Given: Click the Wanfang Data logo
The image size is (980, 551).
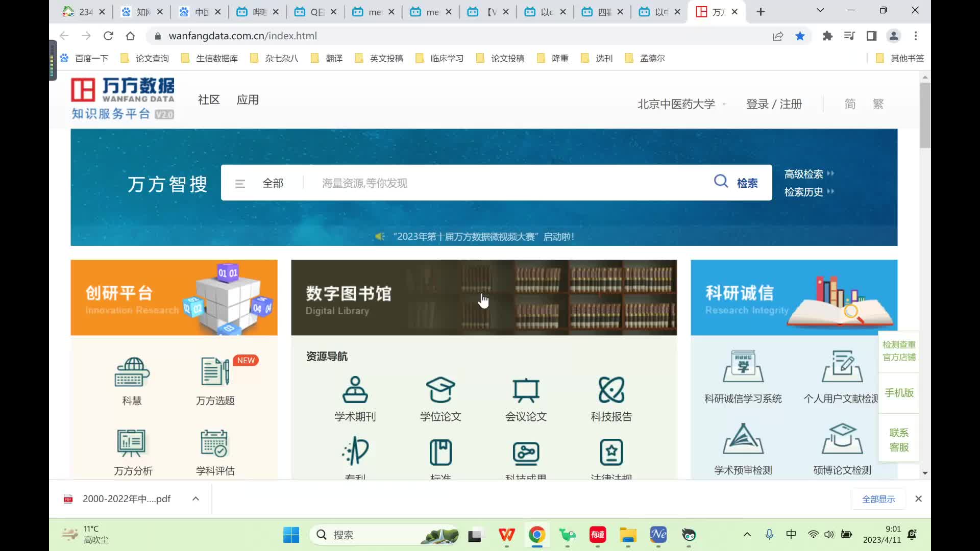Looking at the screenshot, I should coord(122,98).
